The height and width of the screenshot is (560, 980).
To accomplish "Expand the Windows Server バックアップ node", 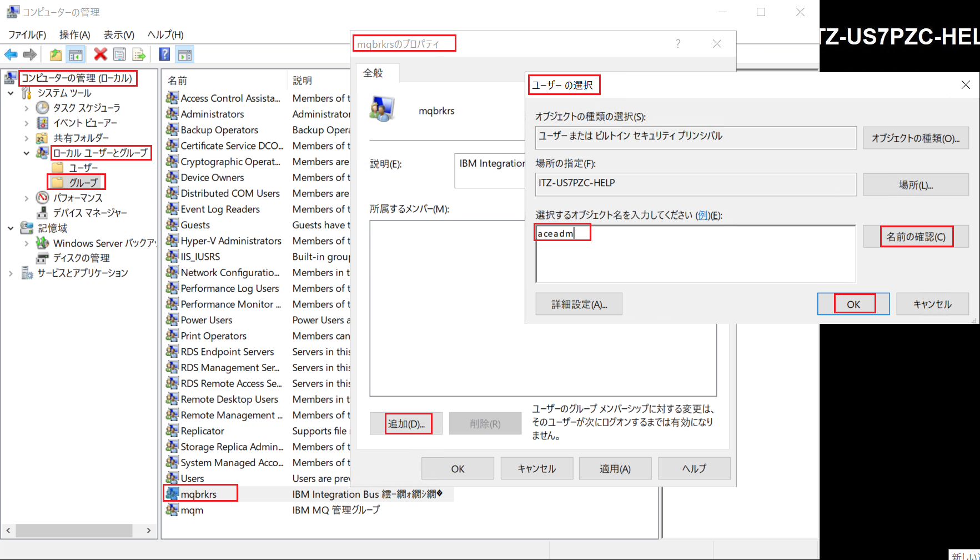I will click(26, 243).
